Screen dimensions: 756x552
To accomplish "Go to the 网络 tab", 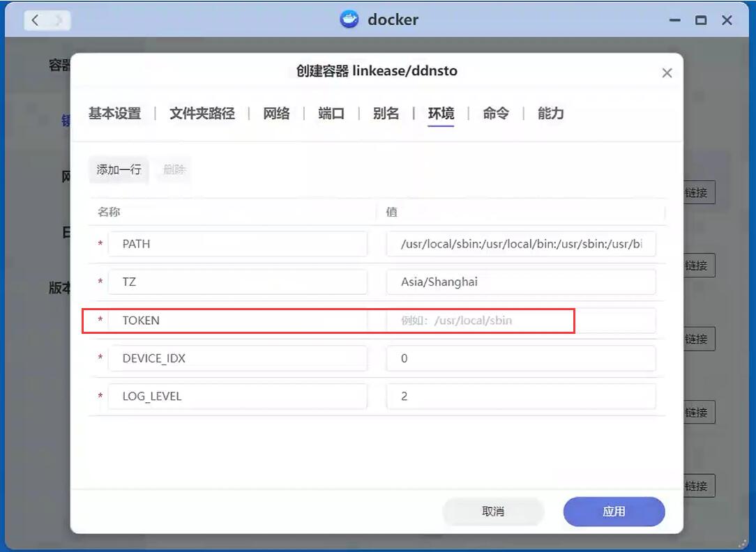I will click(x=276, y=114).
